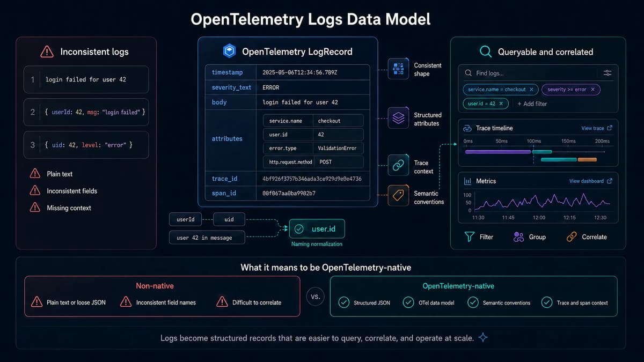Select log line 2 with userId: 42

point(86,112)
